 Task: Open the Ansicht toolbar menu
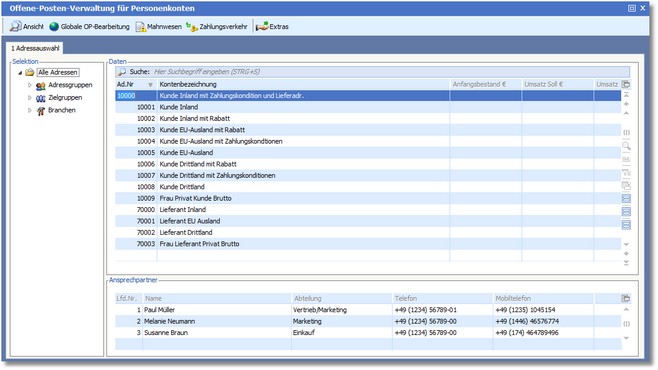tap(27, 26)
